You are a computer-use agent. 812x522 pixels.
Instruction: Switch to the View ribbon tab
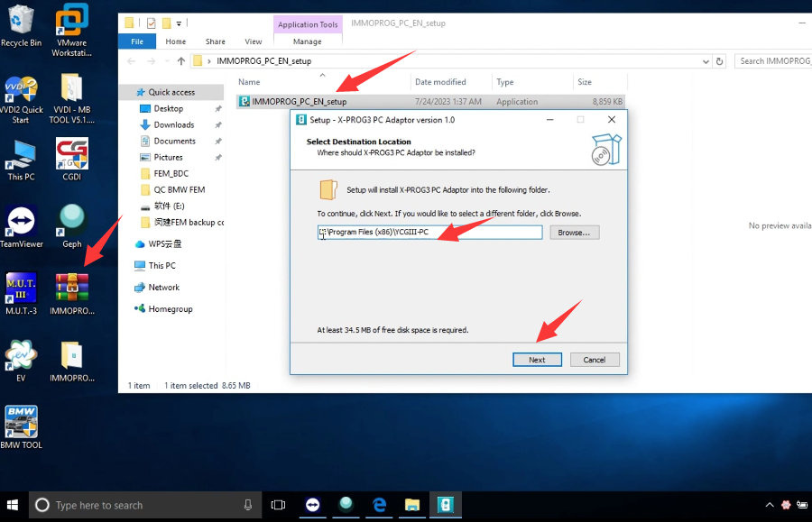[x=253, y=41]
